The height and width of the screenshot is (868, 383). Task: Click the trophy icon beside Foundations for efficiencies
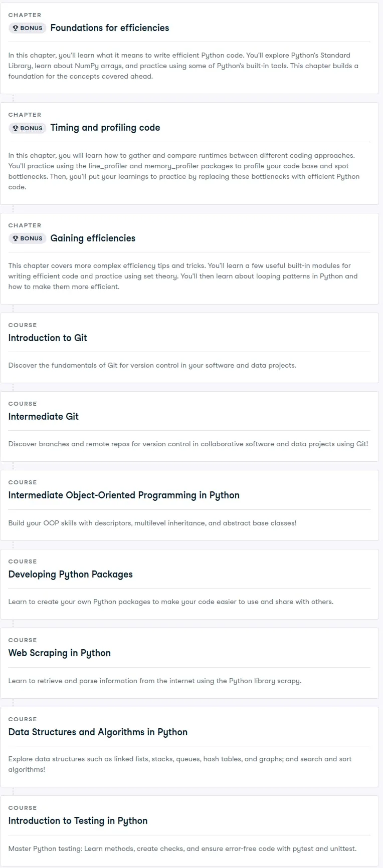click(x=16, y=28)
